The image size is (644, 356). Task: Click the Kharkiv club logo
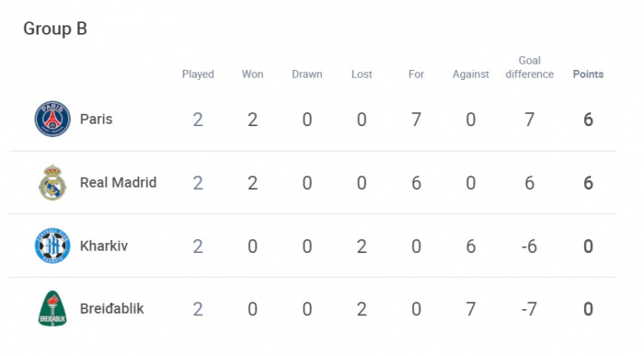point(52,246)
